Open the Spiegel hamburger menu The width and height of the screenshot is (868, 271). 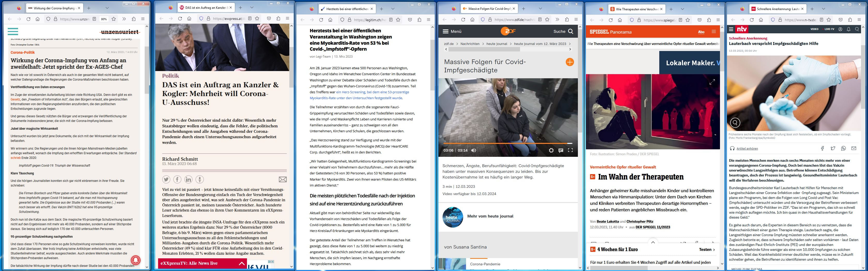[x=714, y=32]
